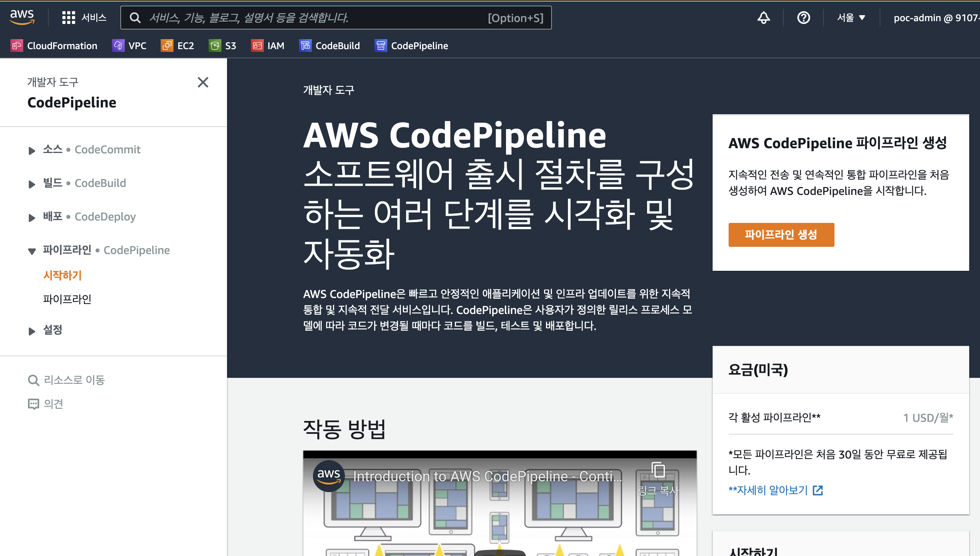
Task: Open the 서비스 menu label
Action: coord(94,18)
